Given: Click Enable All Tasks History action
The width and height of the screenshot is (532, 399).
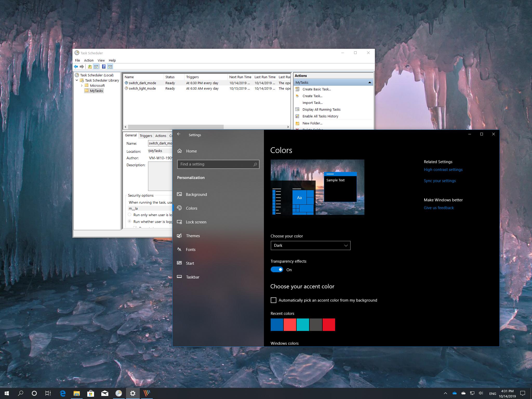Looking at the screenshot, I should [x=320, y=116].
